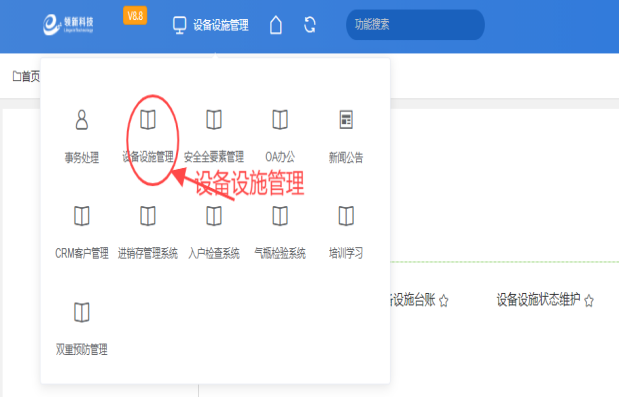Choose the OA办公 label
This screenshot has width=619, height=398.
tap(280, 157)
